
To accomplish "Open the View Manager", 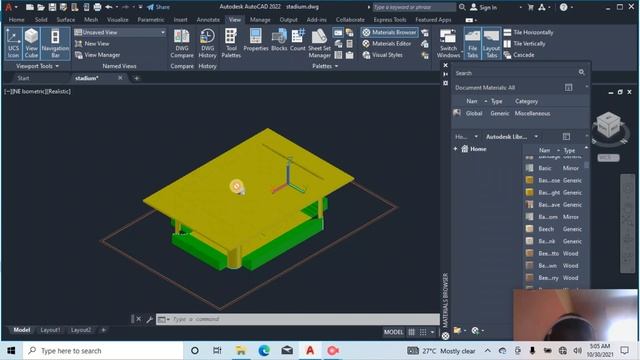I will pyautogui.click(x=98, y=55).
